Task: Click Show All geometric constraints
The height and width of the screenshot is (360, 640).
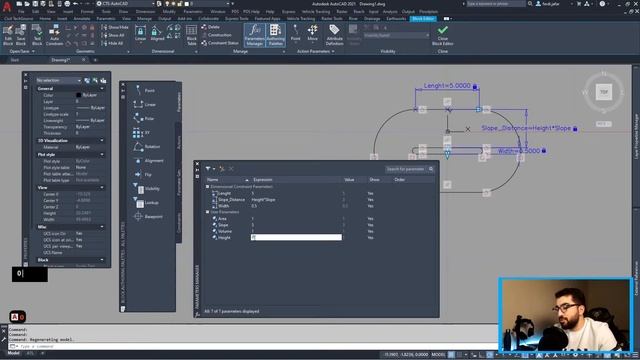Action: coord(113,35)
